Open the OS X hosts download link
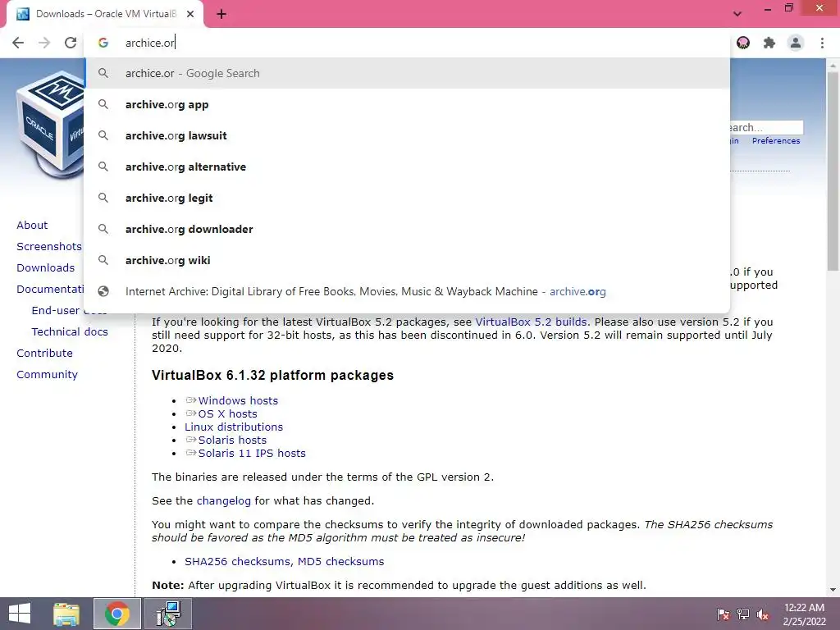This screenshot has width=840, height=630. (228, 413)
